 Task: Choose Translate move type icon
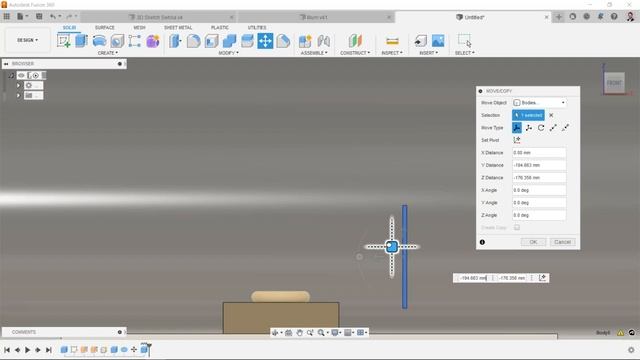point(529,128)
